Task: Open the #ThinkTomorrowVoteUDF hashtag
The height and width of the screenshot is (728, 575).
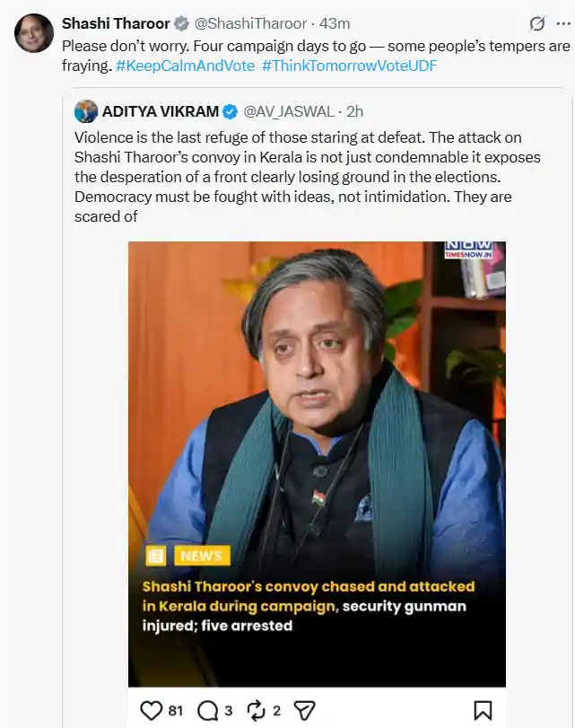Action: [x=350, y=66]
